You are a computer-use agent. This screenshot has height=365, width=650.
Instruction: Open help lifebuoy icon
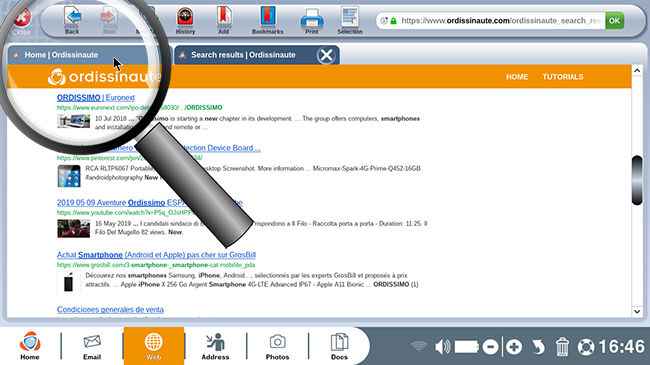coord(586,347)
